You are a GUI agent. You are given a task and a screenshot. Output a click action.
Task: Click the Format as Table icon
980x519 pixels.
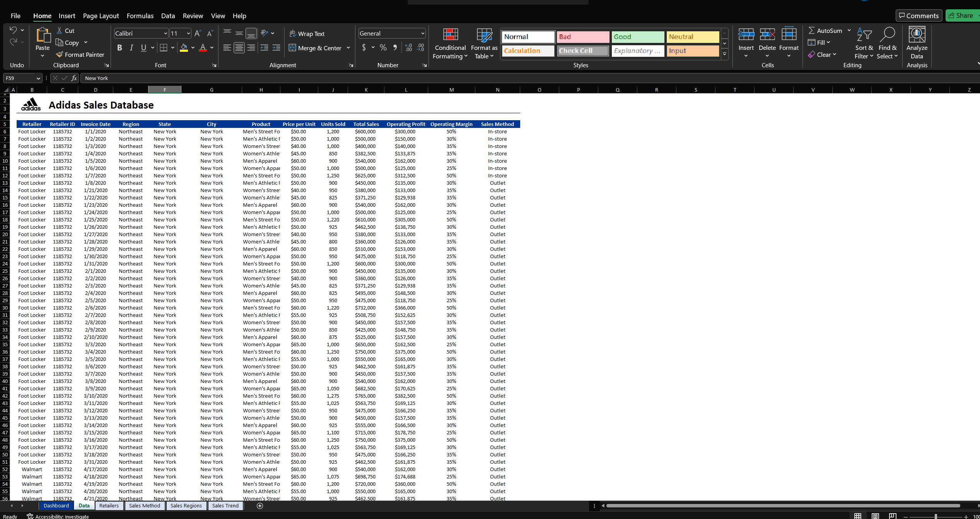click(x=484, y=35)
